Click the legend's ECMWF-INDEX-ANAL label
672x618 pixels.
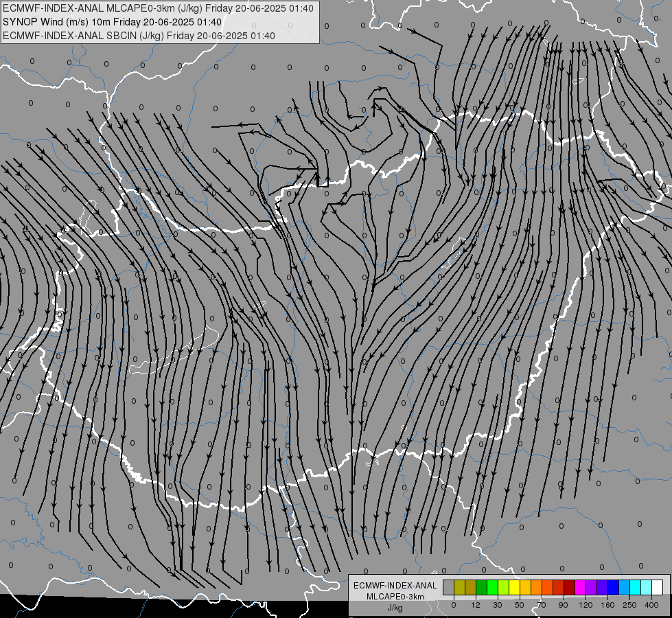(x=395, y=586)
